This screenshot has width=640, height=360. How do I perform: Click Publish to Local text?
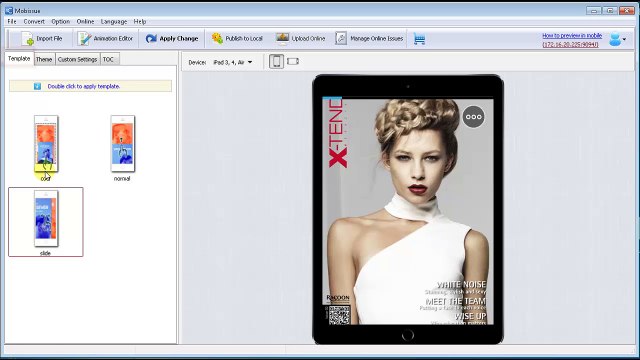pyautogui.click(x=244, y=38)
